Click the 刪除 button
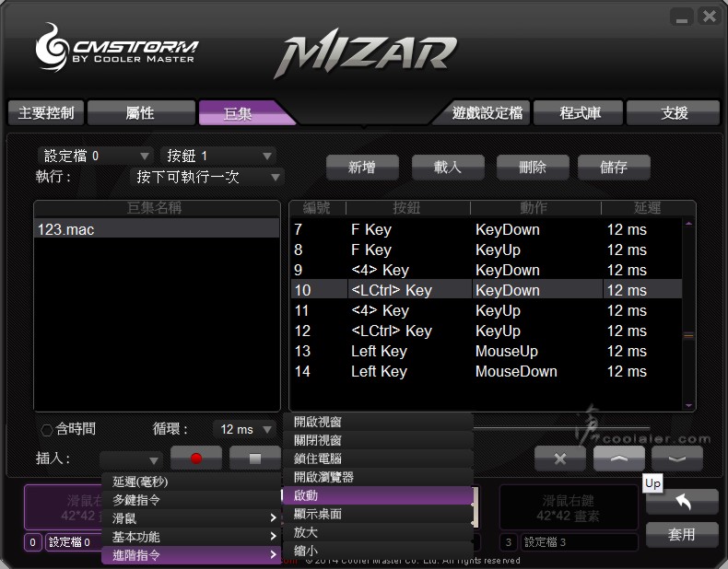The width and height of the screenshot is (728, 569). pyautogui.click(x=533, y=167)
